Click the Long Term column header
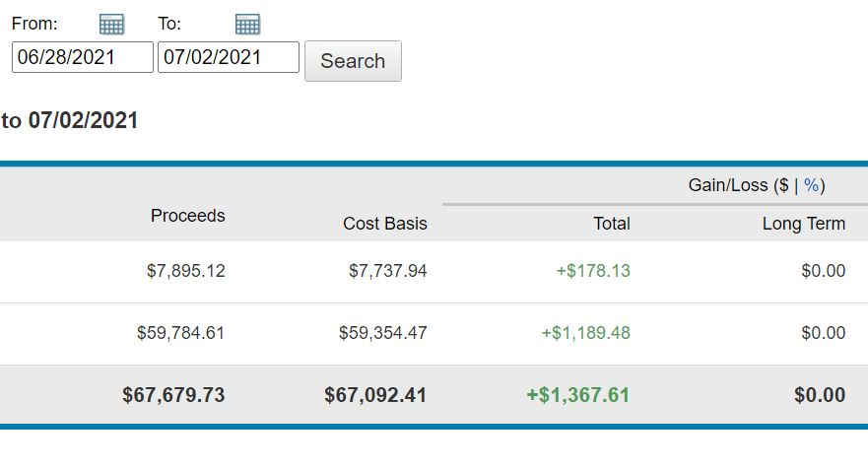This screenshot has height=468, width=868. 803,224
